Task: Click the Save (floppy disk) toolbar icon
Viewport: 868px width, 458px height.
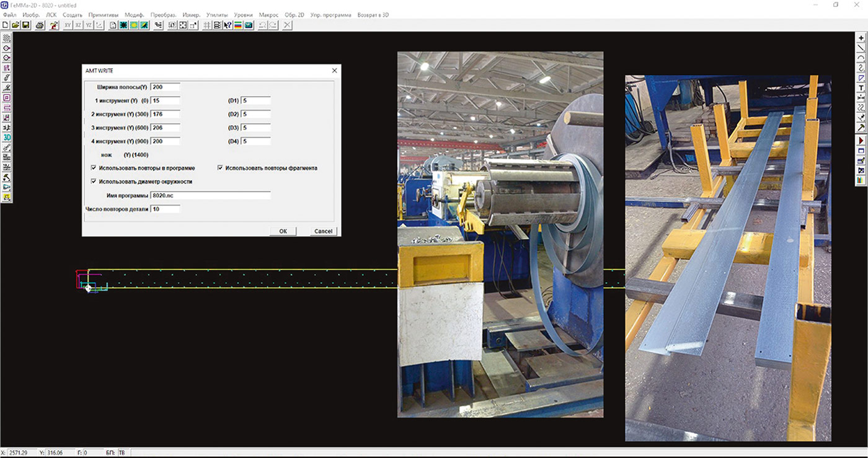Action: point(25,25)
